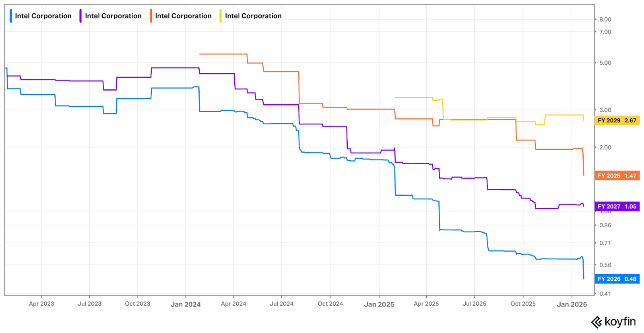Click the FY 2029 2.67 value tag
Viewport: 644px width, 333px height.
[x=617, y=120]
